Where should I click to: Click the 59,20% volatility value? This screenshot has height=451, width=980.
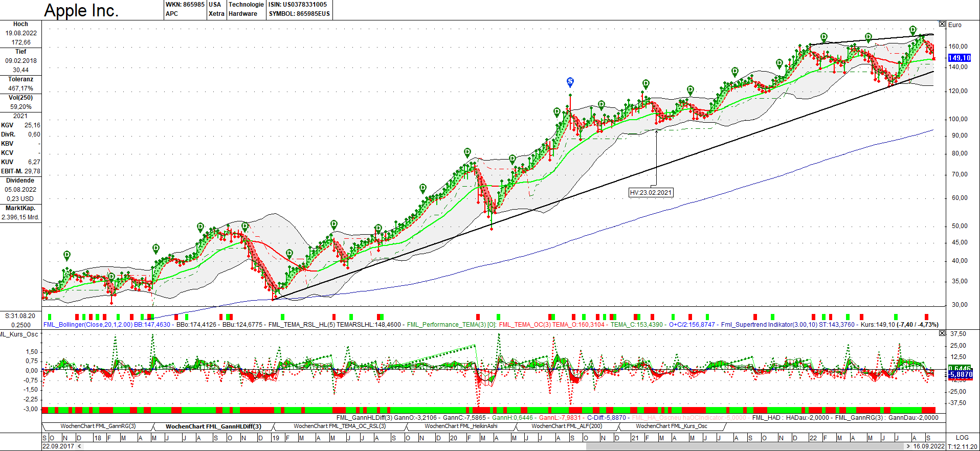coord(21,107)
